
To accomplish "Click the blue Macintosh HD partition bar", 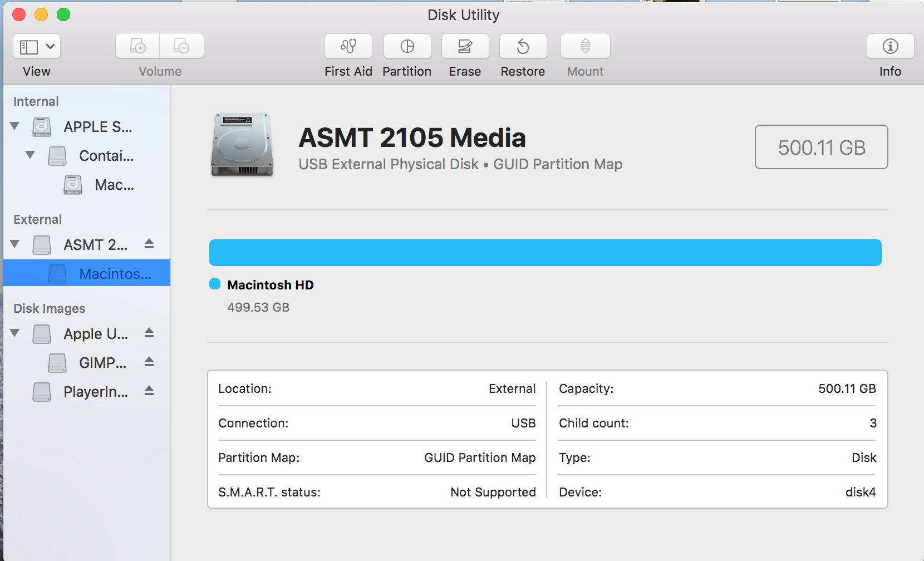I will 545,253.
